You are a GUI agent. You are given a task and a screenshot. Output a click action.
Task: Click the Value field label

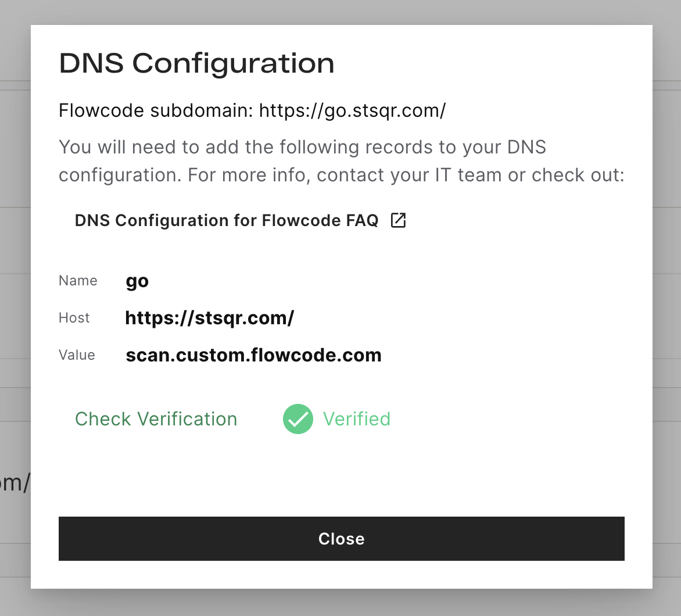[77, 355]
